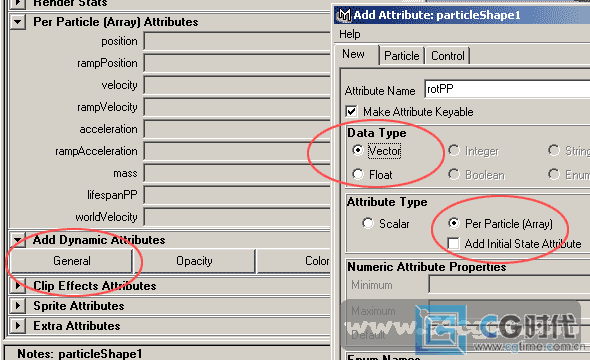Click the Notes: particleShape1 label
Viewport: 590px width, 360px height.
point(80,354)
